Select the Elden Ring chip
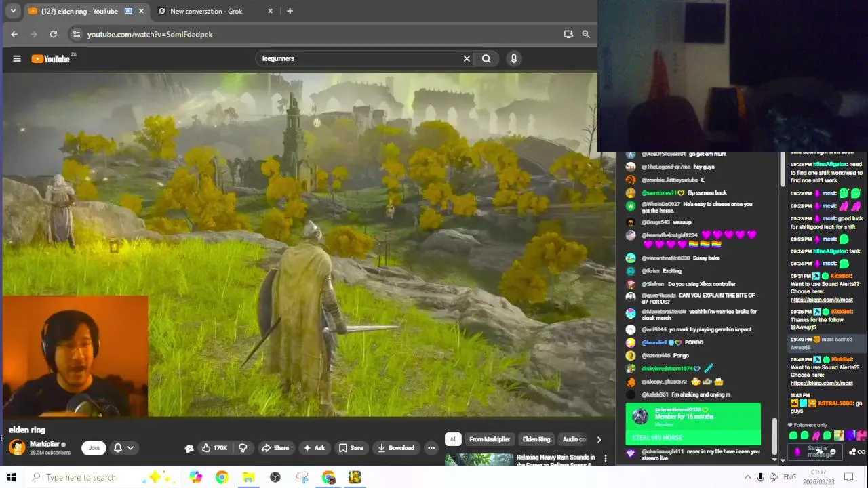This screenshot has width=868, height=488. pyautogui.click(x=536, y=439)
